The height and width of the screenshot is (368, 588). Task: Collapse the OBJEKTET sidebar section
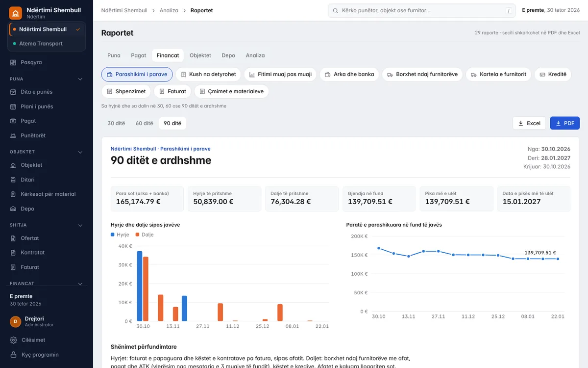tap(80, 152)
